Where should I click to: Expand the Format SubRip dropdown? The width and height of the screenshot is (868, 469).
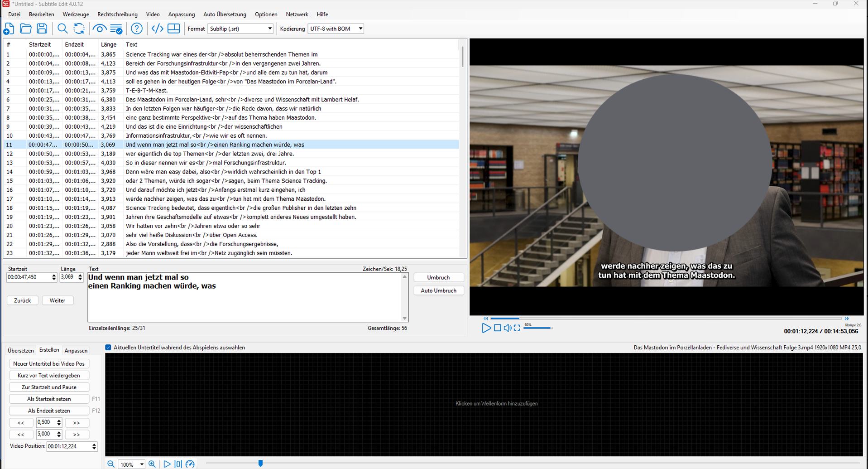(269, 29)
